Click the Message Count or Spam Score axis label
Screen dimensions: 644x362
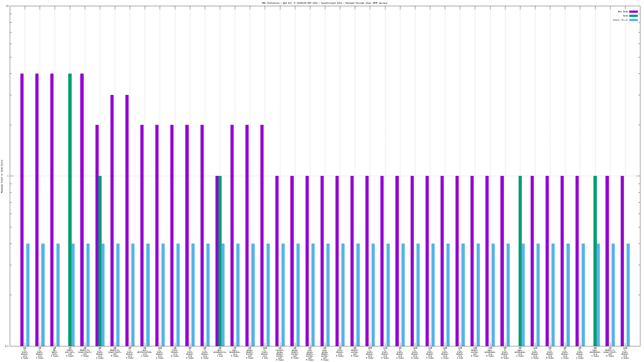coord(2,176)
